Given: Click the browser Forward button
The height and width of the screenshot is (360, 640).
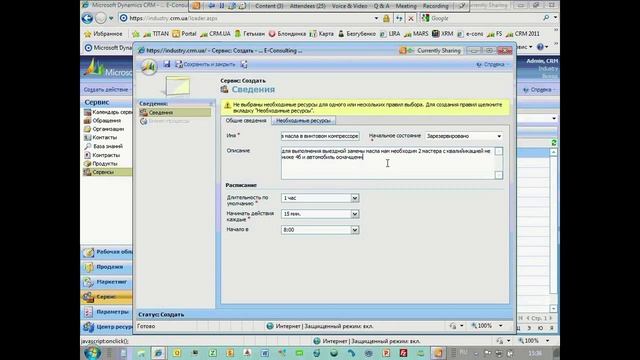Looking at the screenshot, I should click(100, 18).
